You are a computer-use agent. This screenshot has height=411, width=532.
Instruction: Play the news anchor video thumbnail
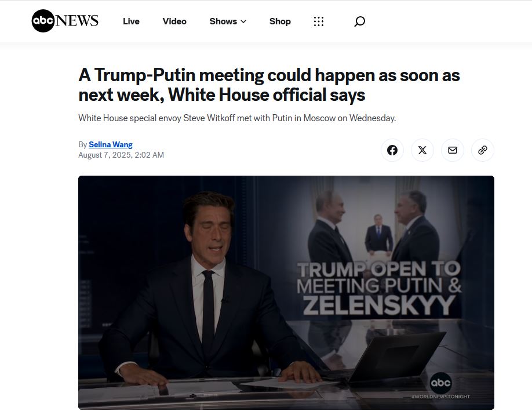coord(286,293)
